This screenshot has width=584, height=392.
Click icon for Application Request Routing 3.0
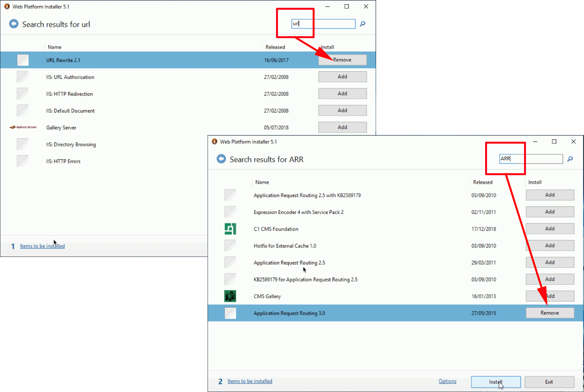pos(230,313)
